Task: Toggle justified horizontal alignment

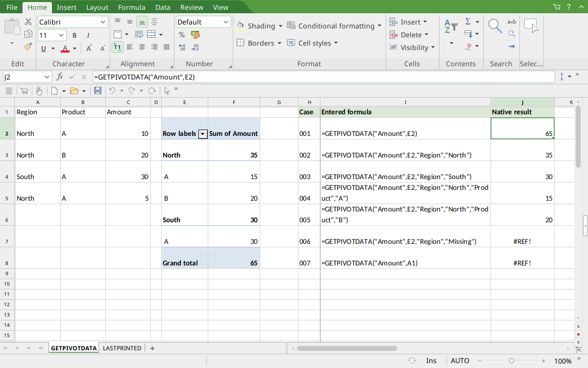Action: point(167,48)
